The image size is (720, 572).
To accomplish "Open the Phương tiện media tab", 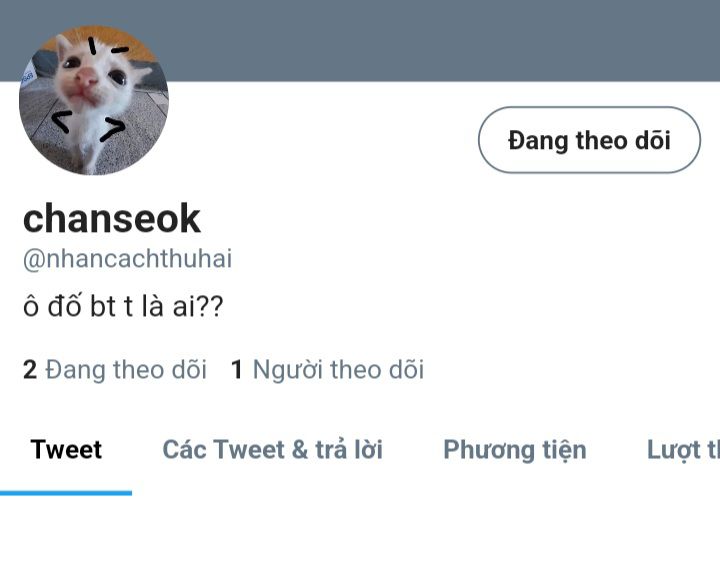I will tap(515, 449).
